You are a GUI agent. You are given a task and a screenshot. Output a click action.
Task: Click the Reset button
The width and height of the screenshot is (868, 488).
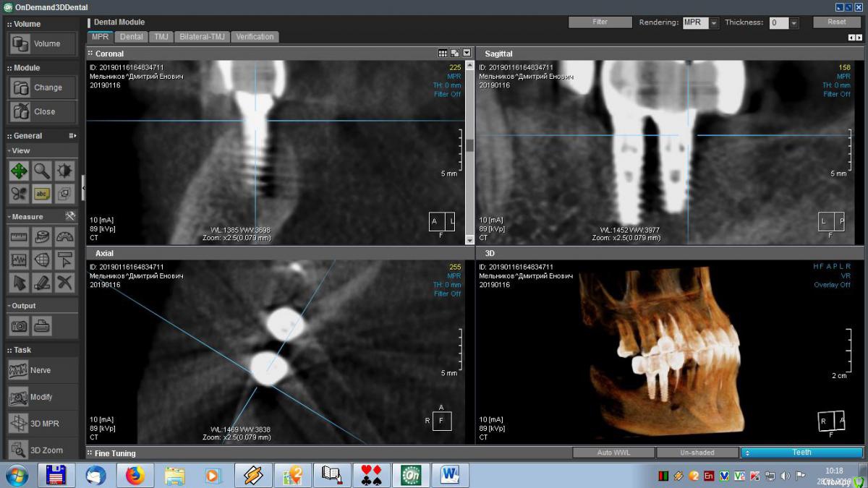pyautogui.click(x=837, y=22)
